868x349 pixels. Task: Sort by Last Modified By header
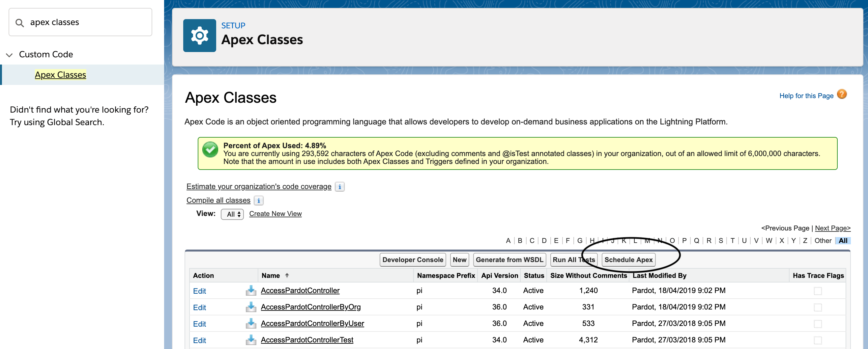click(x=659, y=276)
